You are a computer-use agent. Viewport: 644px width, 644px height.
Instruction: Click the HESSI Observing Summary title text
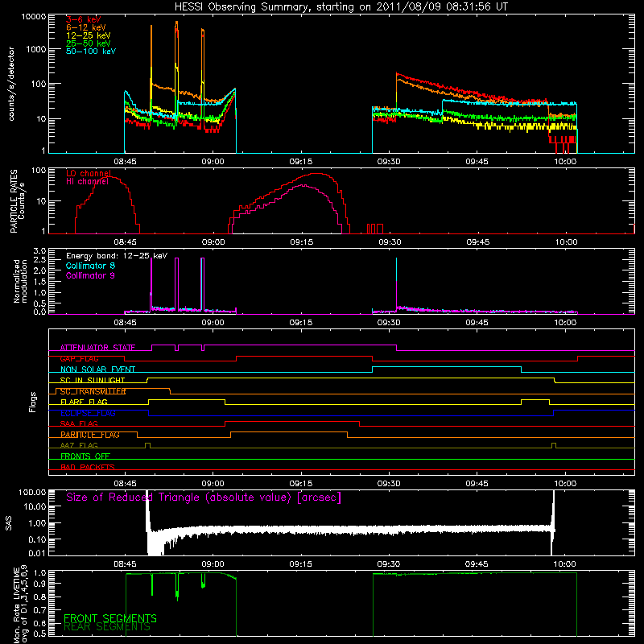click(341, 7)
